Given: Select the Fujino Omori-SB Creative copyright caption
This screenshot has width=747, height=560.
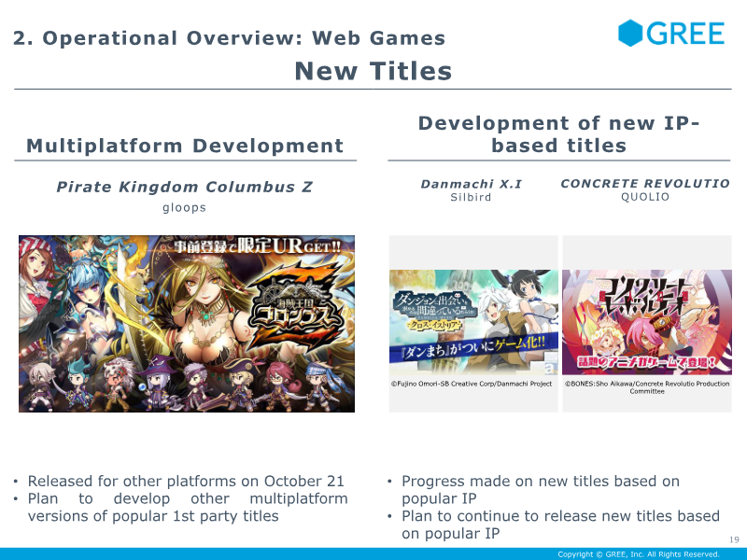Looking at the screenshot, I should (472, 384).
